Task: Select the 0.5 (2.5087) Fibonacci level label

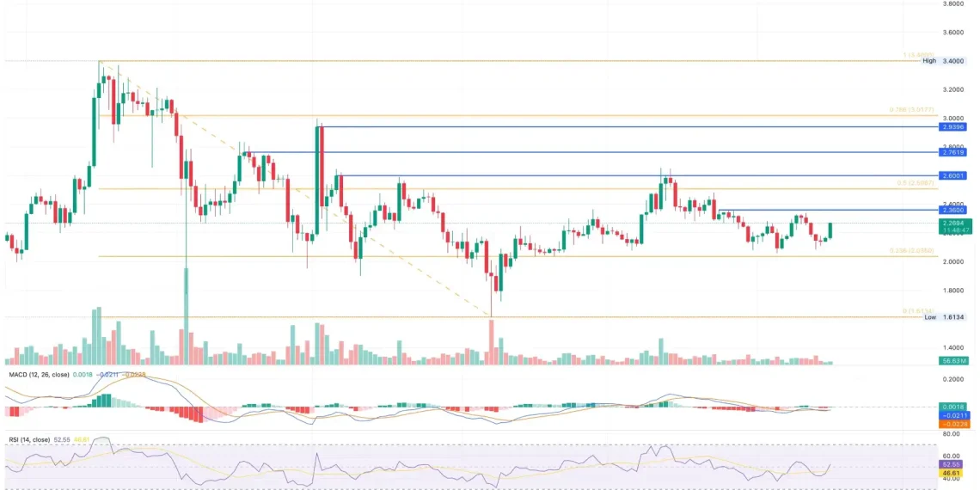Action: 916,184
